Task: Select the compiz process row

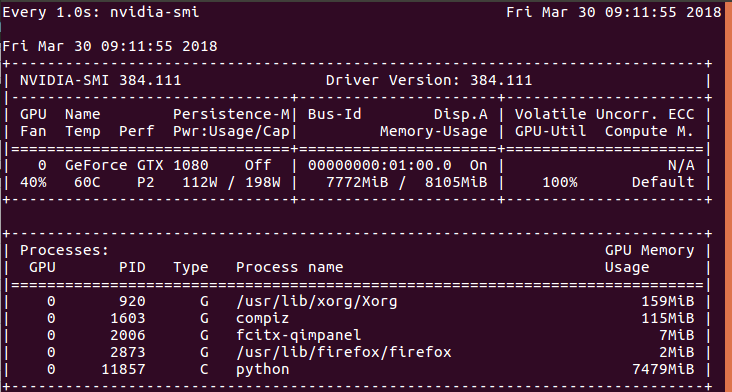Action: pos(357,319)
